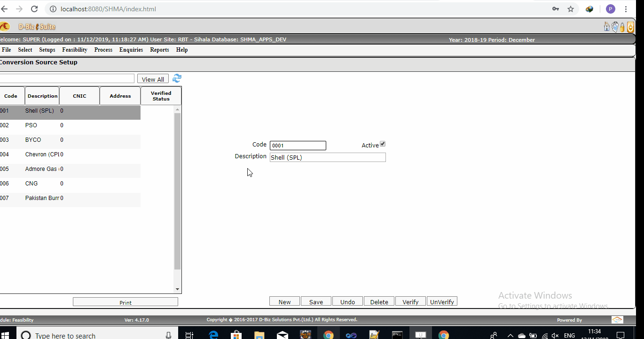Bookmark the page via the star icon
Viewport: 644px width, 339px height.
(x=571, y=9)
